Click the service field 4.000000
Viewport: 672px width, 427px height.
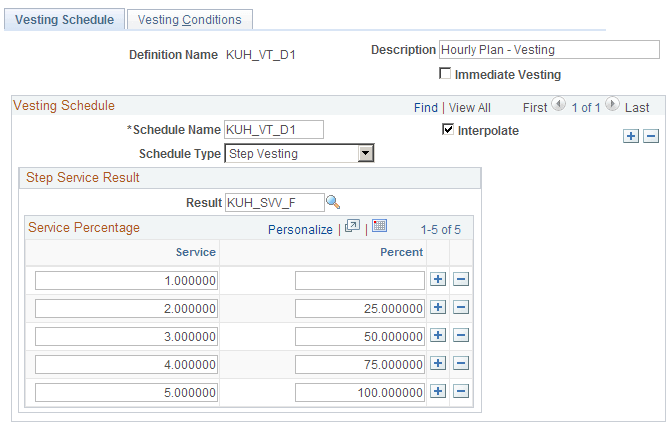coord(126,364)
